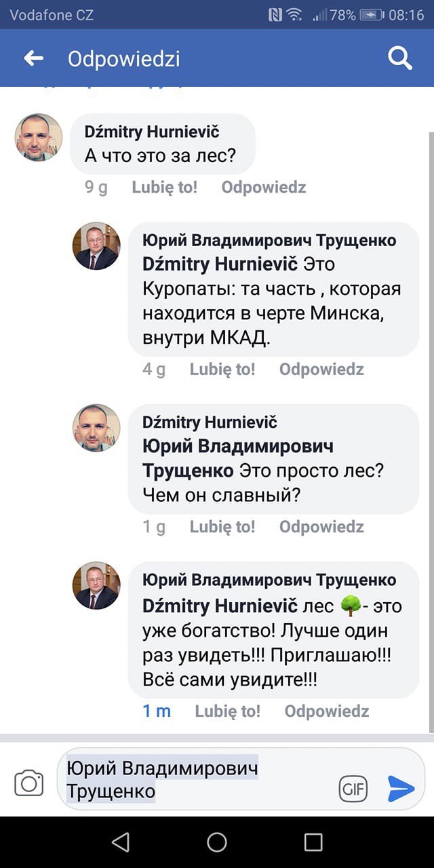Reply to the comment posted 4 g ago
434x868 pixels.
[321, 370]
